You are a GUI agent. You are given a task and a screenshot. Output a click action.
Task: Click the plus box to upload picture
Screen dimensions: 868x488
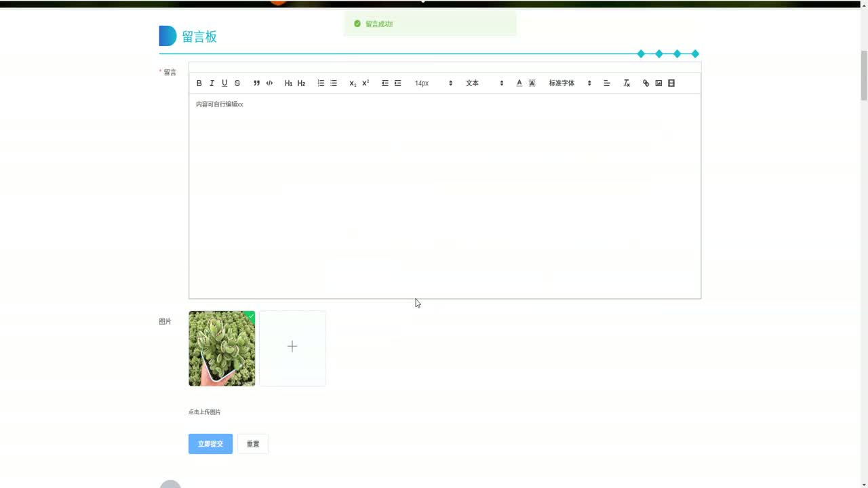point(292,348)
